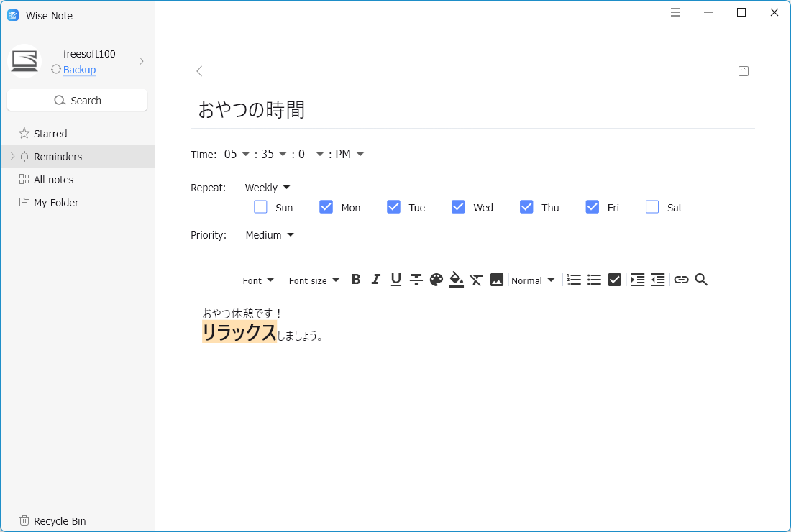
Task: Create a numbered list
Action: click(574, 280)
